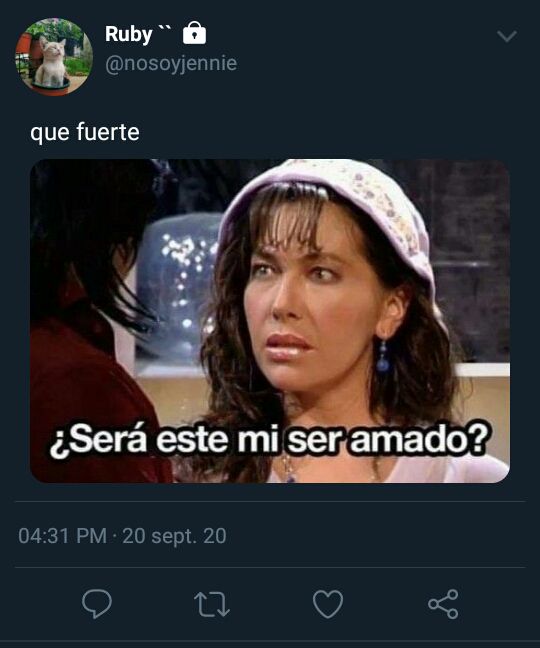Visit the @nosoyjennie handle link

[171, 63]
